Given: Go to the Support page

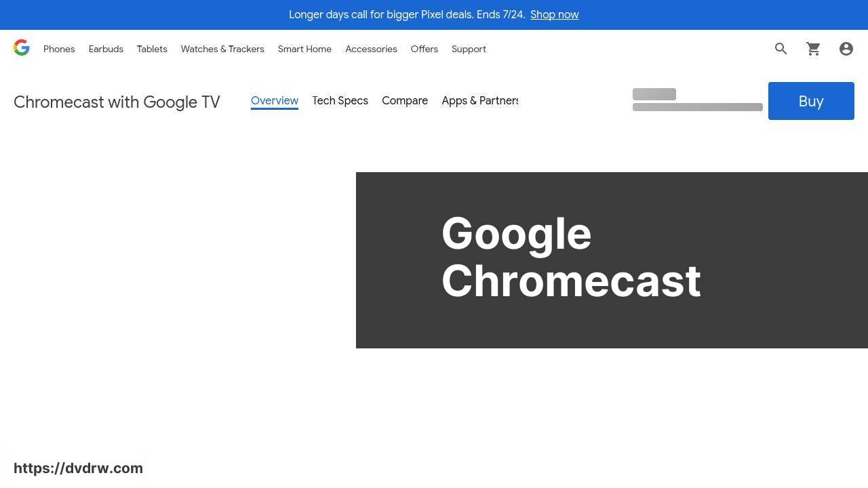Looking at the screenshot, I should point(469,49).
